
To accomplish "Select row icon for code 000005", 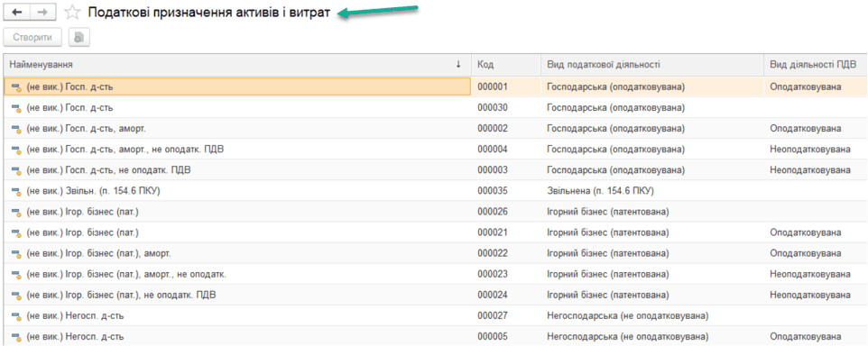I will 16,337.
